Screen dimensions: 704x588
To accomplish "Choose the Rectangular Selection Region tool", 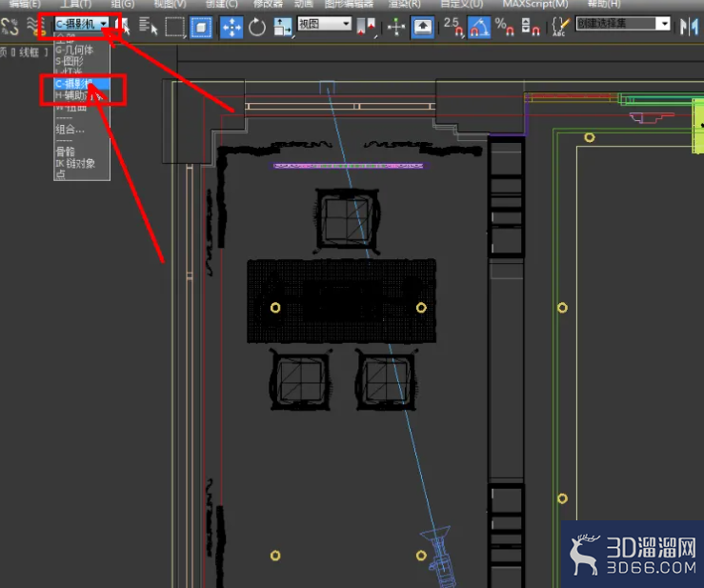I will pyautogui.click(x=174, y=27).
